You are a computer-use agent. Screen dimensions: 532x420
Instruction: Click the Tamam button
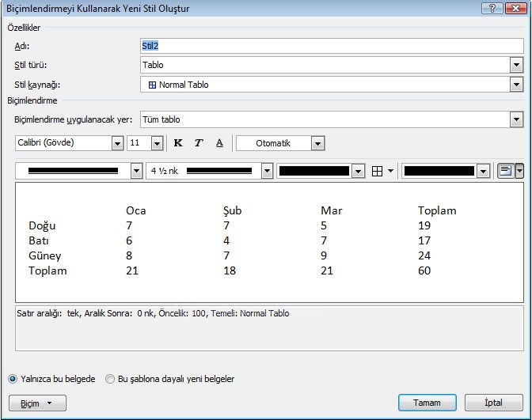pyautogui.click(x=427, y=403)
